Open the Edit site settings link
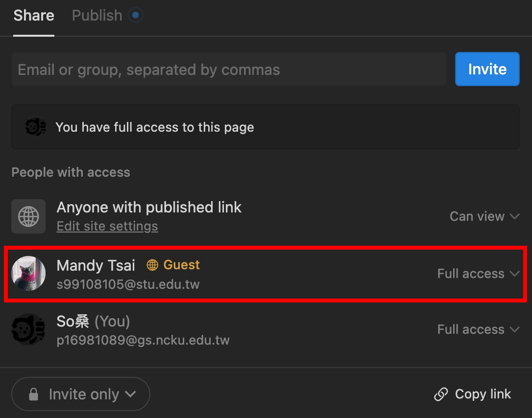The width and height of the screenshot is (532, 418). pos(107,226)
